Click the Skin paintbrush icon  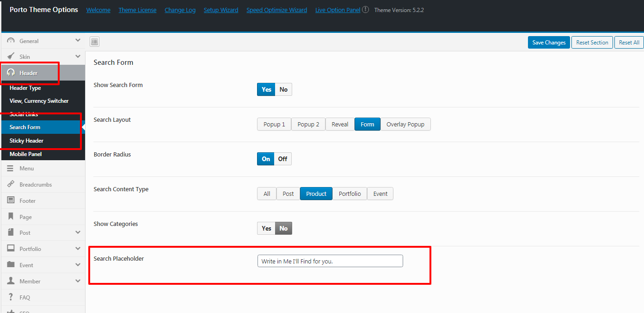pos(11,56)
